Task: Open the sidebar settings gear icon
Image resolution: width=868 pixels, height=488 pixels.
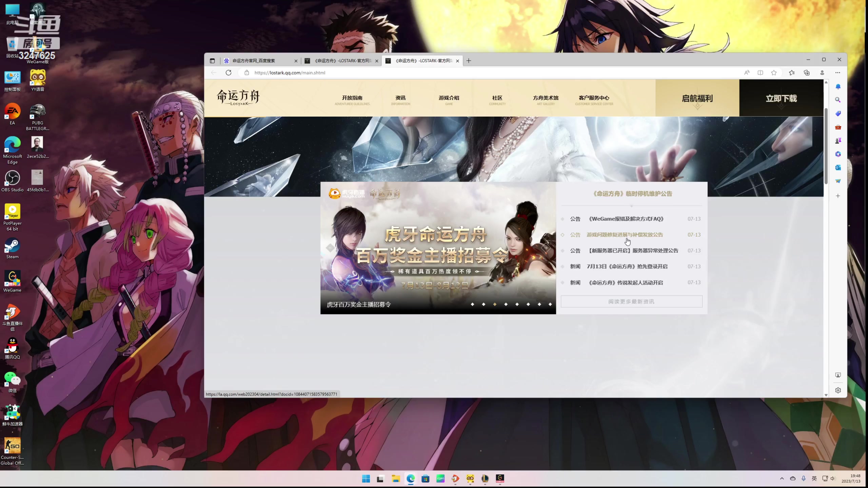Action: coord(838,390)
